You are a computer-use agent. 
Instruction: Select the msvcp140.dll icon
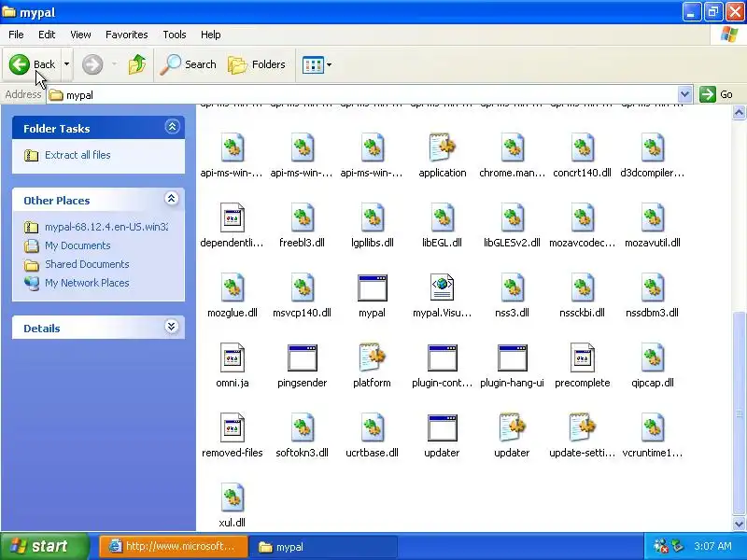302,287
